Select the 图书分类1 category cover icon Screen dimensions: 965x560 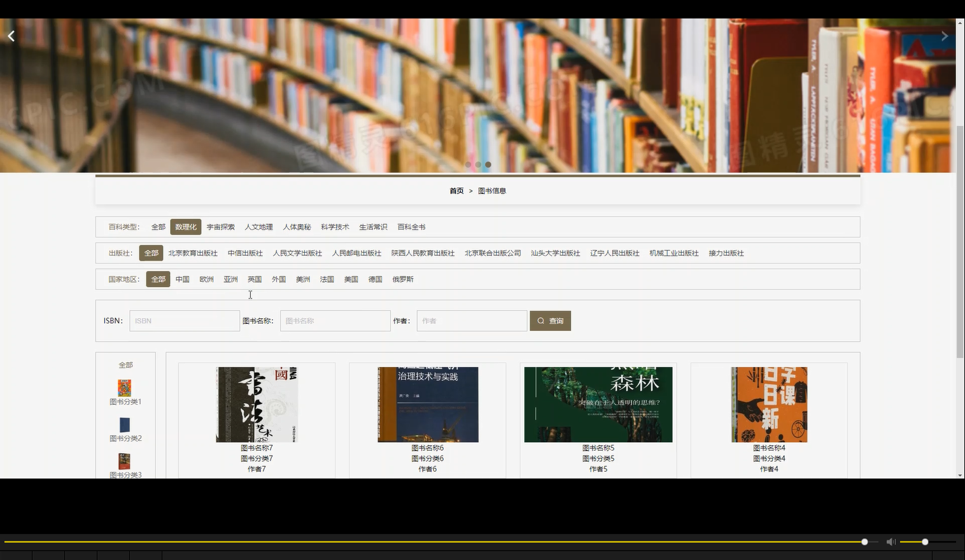tap(124, 388)
